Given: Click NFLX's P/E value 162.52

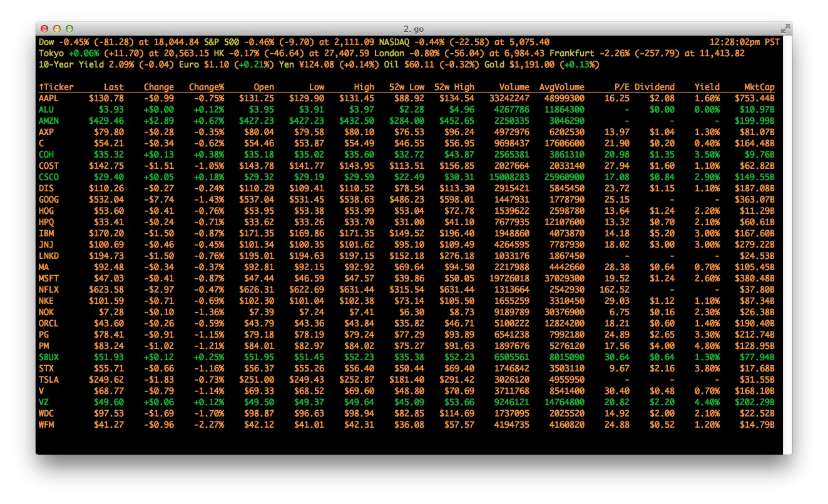Looking at the screenshot, I should point(615,290).
